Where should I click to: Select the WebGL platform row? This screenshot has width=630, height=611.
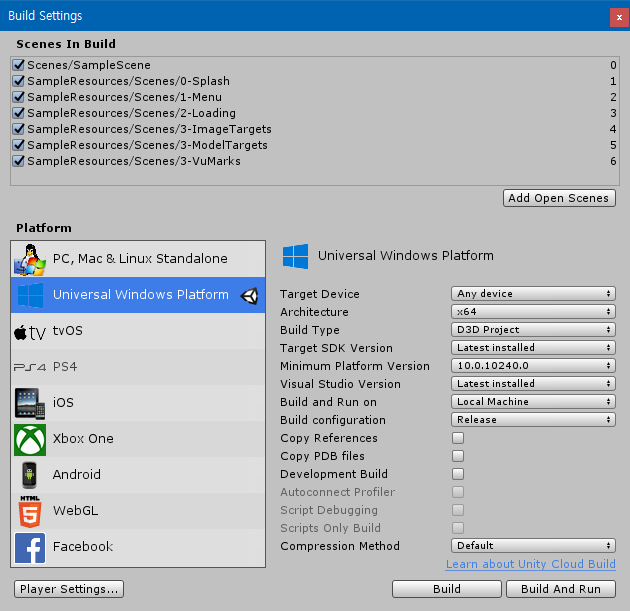138,511
